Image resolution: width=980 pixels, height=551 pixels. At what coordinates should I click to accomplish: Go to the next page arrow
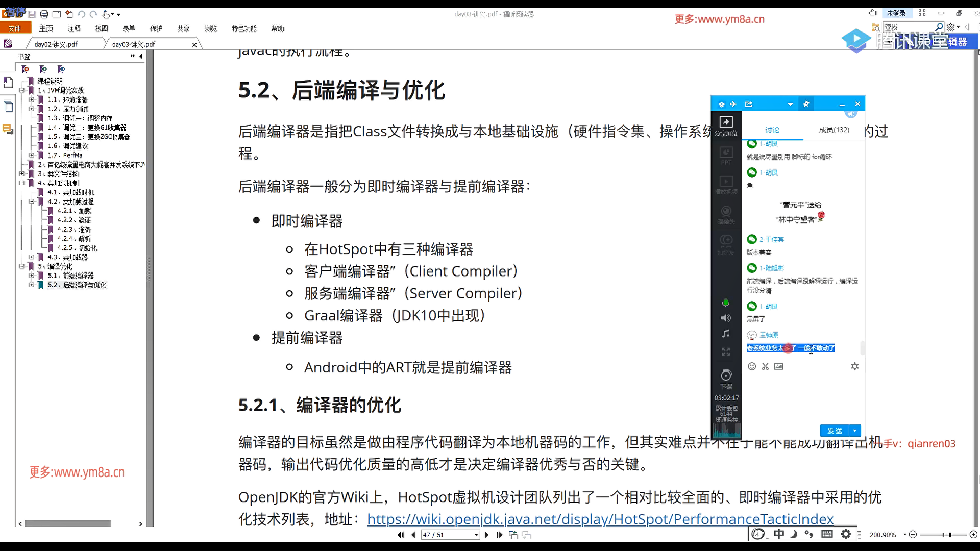point(486,535)
